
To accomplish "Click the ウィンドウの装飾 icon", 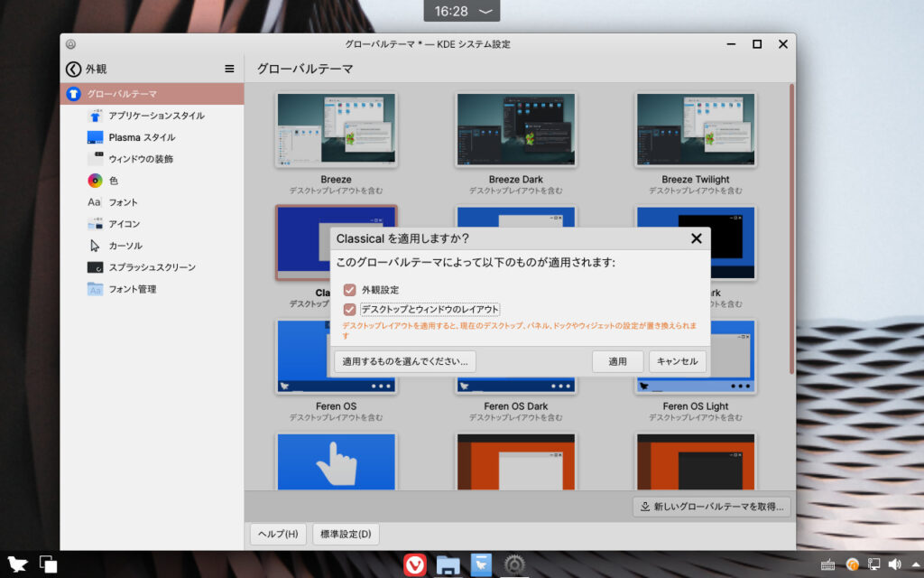I will tap(95, 159).
